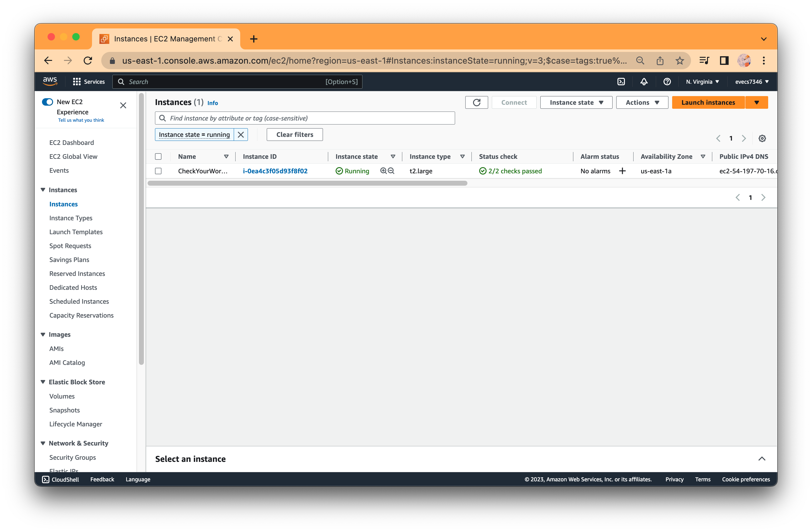Open the Launch instances split arrow
Viewport: 812px width, 532px height.
(756, 103)
